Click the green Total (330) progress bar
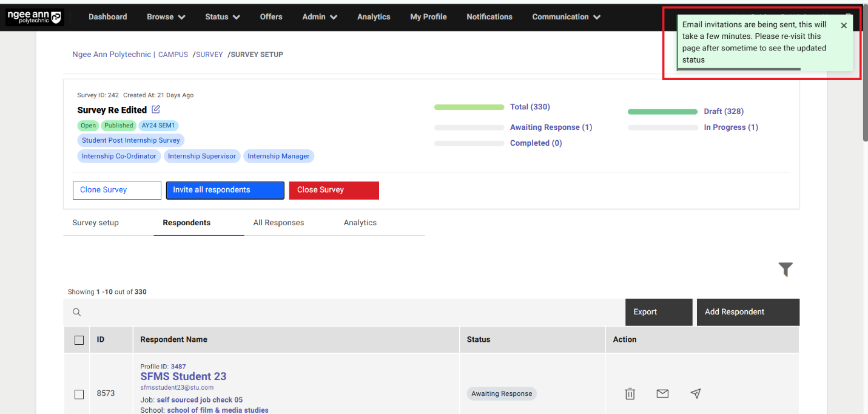868x414 pixels. coord(469,107)
